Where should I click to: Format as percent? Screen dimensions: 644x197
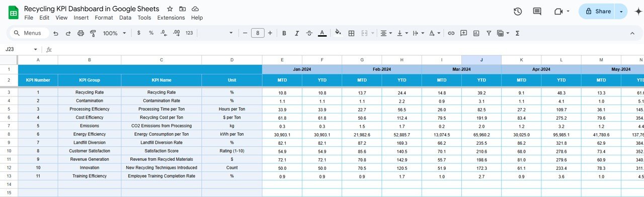[x=151, y=33]
